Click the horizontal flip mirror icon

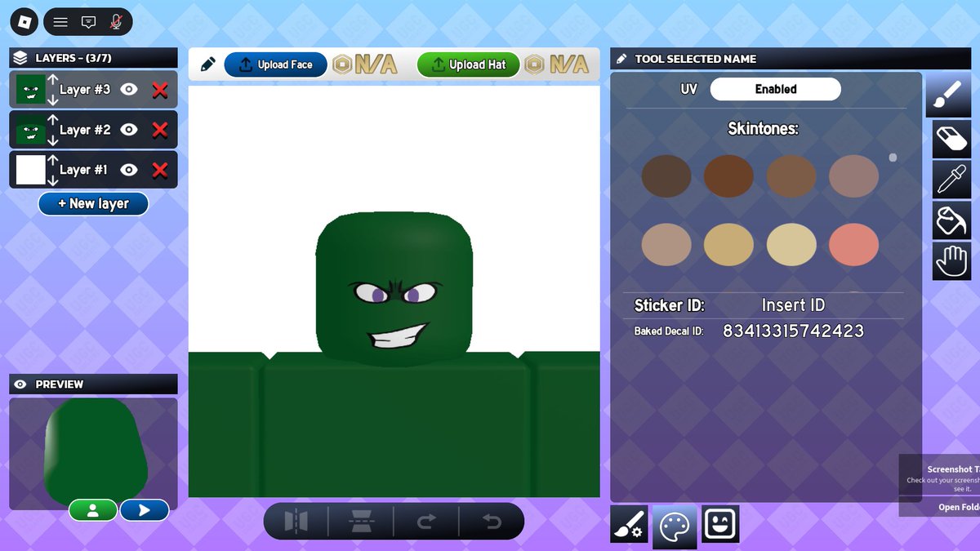click(x=296, y=522)
